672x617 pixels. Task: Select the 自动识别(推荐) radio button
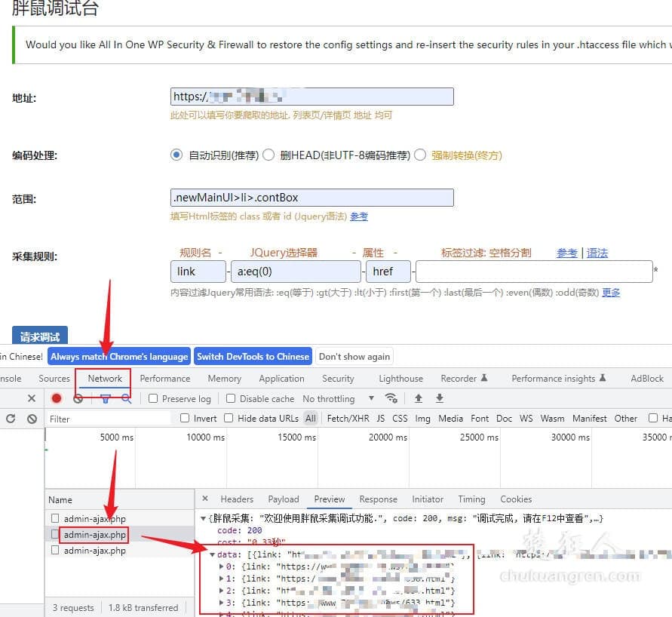coord(176,155)
